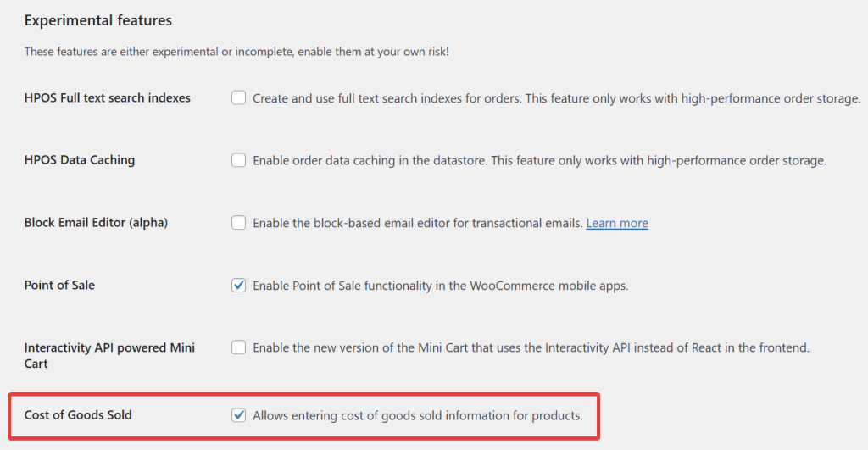Click 'Enable the block-based email editor' description

418,223
